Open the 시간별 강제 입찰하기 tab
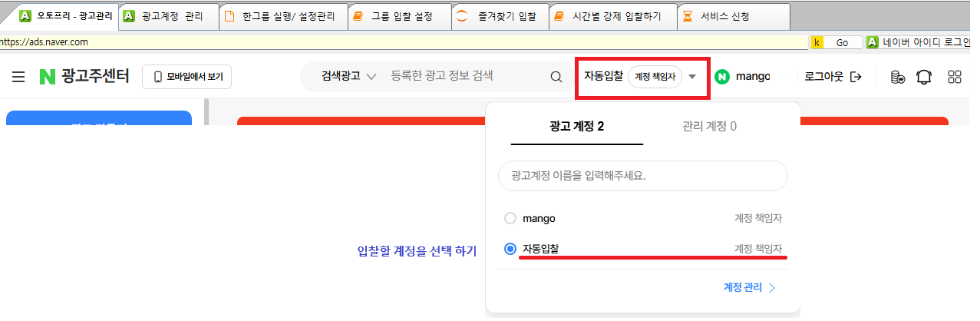 pos(612,15)
